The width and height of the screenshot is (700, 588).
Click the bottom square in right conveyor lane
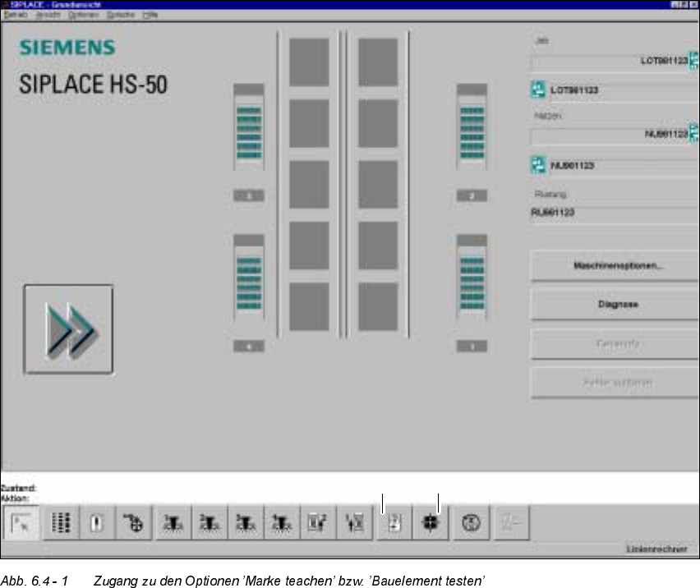coord(378,306)
